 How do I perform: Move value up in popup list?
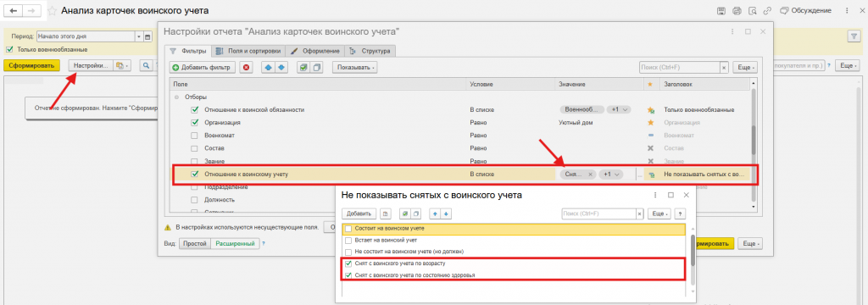point(435,213)
